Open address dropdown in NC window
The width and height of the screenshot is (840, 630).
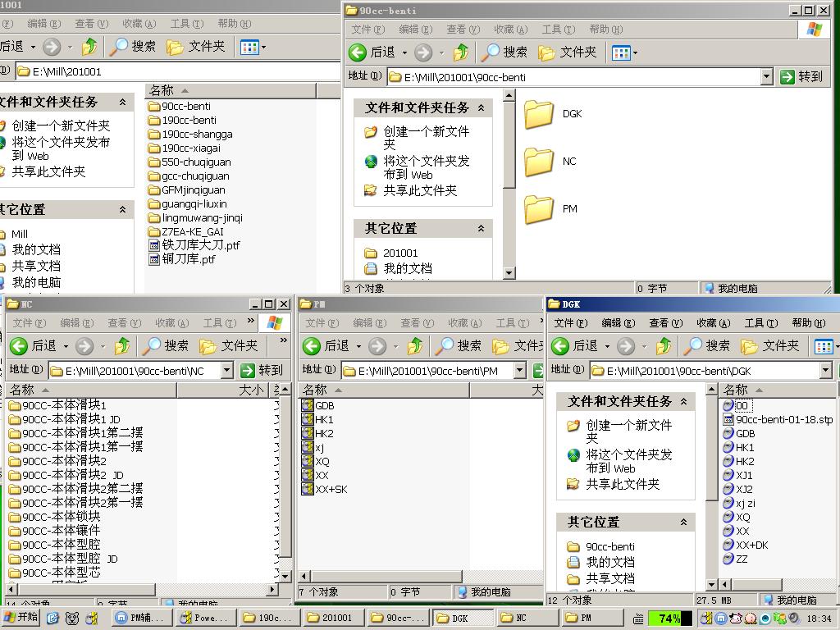(x=227, y=370)
